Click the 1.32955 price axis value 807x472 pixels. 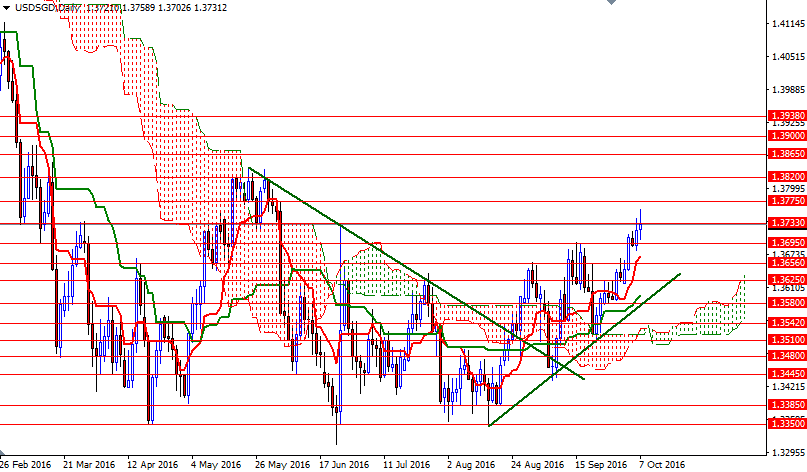tap(788, 452)
